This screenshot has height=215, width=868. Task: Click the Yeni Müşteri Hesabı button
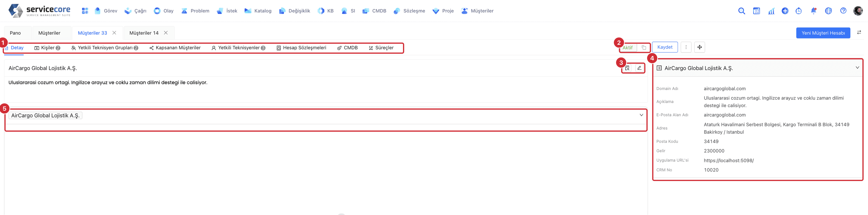click(823, 33)
